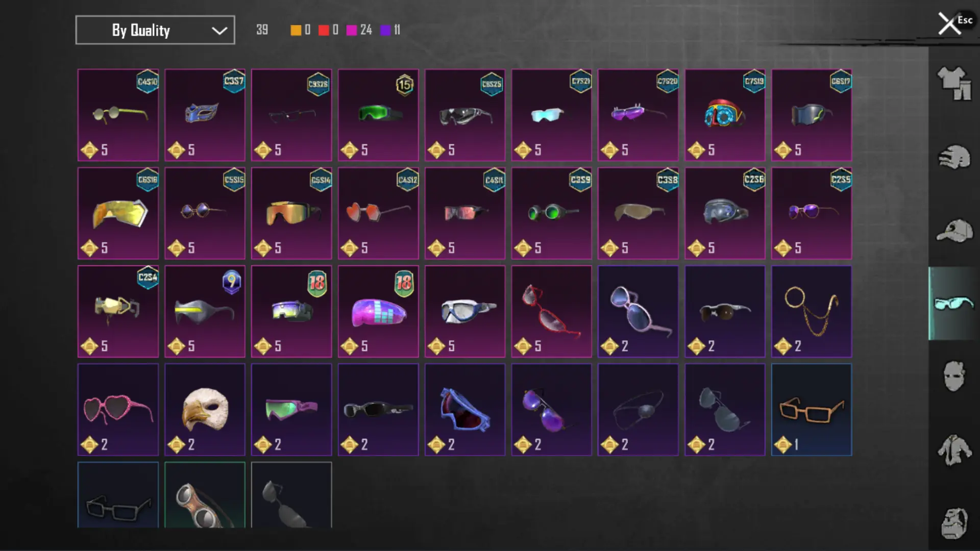Screen dimensions: 980x551
Task: Select the orange rectangular frame glasses
Action: (812, 410)
